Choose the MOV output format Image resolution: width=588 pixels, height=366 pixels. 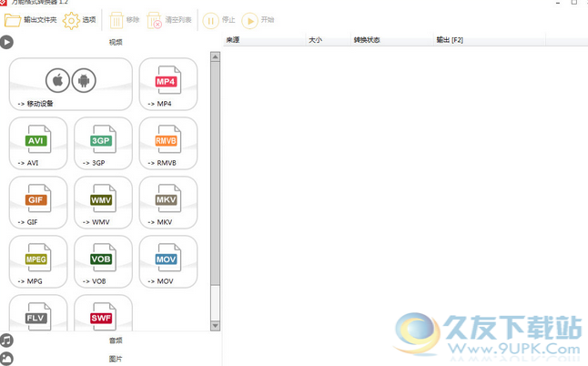(168, 261)
